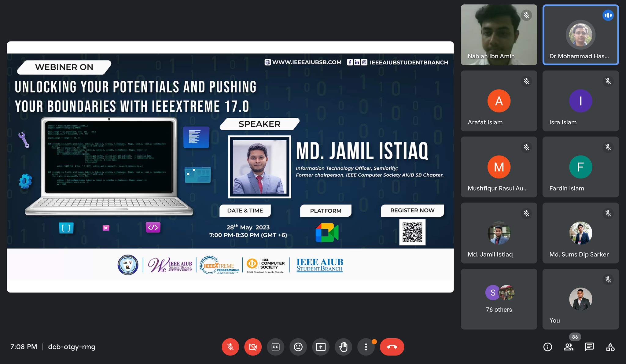The image size is (626, 364).
Task: Leave the call with the red hang-up button
Action: click(x=392, y=347)
